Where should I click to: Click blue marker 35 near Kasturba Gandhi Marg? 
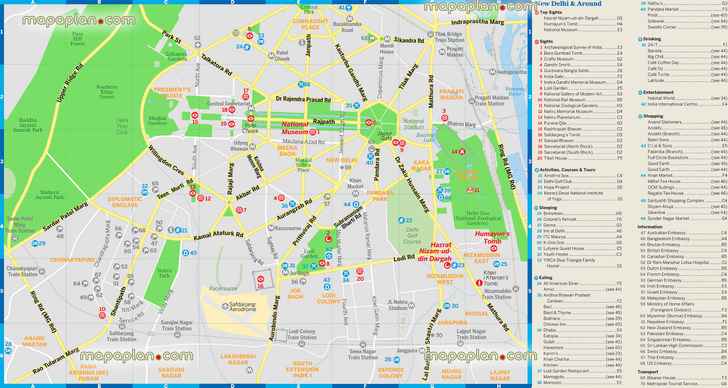point(356,106)
